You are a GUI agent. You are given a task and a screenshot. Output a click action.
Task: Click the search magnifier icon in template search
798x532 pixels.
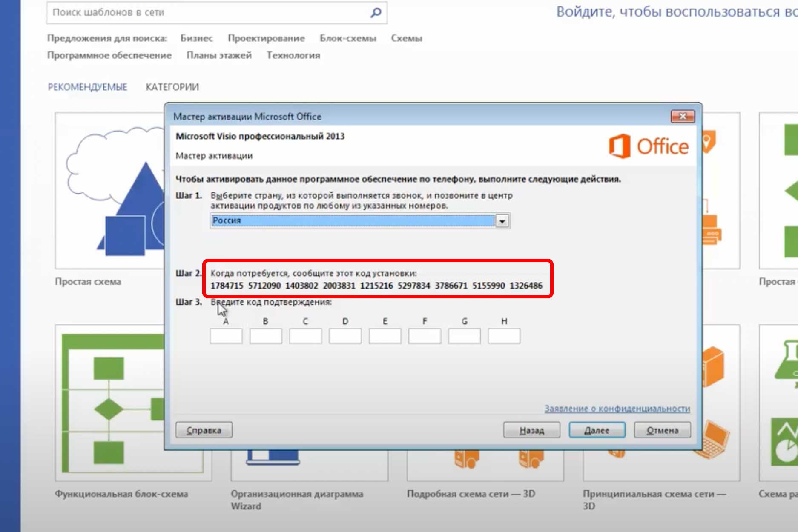click(376, 12)
